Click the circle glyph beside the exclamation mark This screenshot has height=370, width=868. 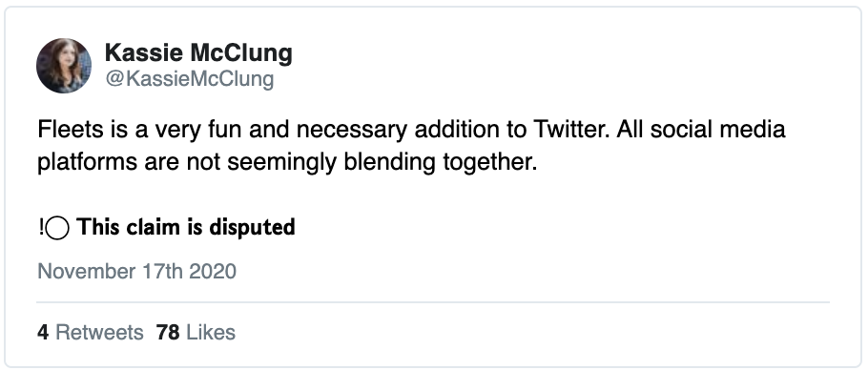click(57, 228)
